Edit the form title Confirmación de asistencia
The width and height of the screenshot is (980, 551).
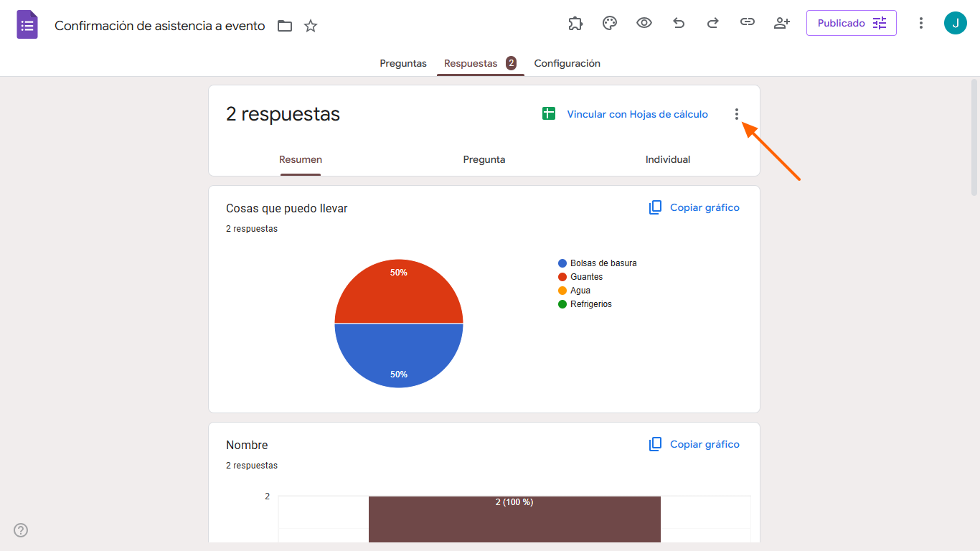point(159,24)
